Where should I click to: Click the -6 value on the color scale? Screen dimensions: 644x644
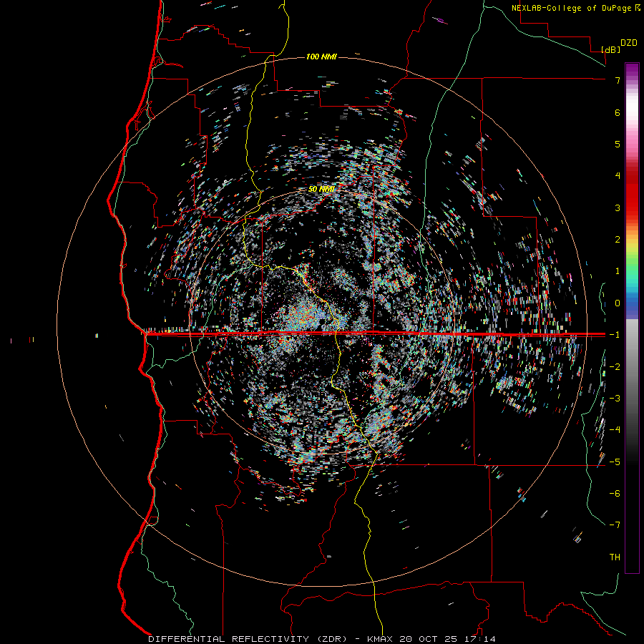point(615,493)
